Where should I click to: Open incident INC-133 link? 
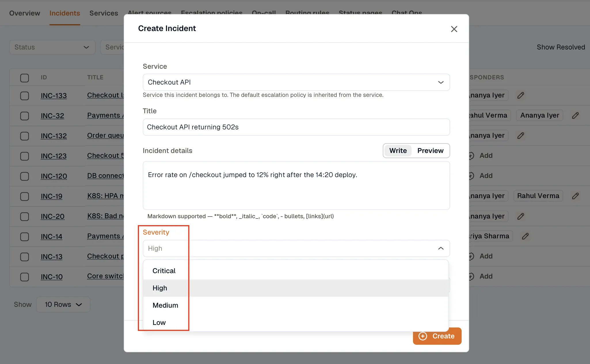(54, 96)
